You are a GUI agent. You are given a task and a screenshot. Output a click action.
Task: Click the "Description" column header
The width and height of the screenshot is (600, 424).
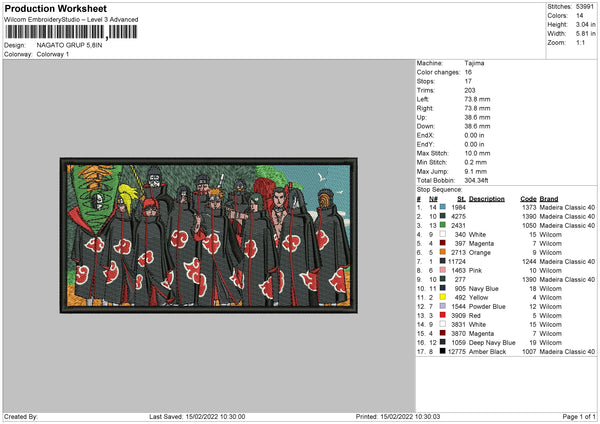pyautogui.click(x=487, y=199)
